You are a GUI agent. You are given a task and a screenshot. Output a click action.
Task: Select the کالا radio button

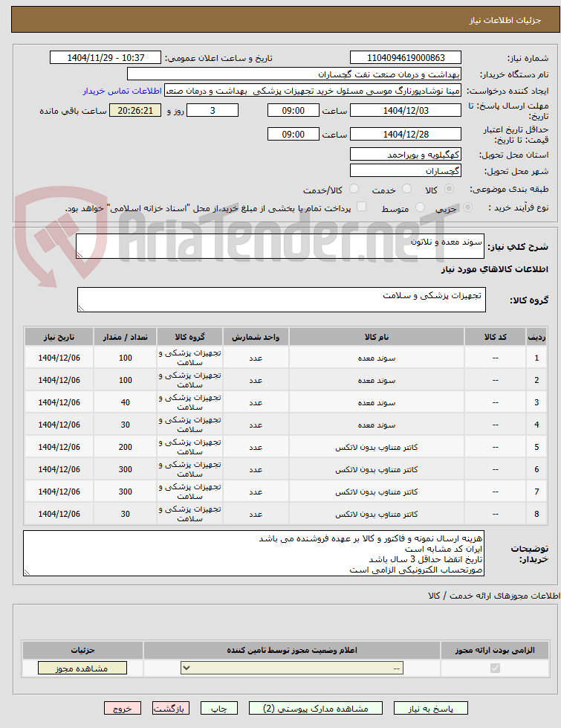[x=449, y=189]
